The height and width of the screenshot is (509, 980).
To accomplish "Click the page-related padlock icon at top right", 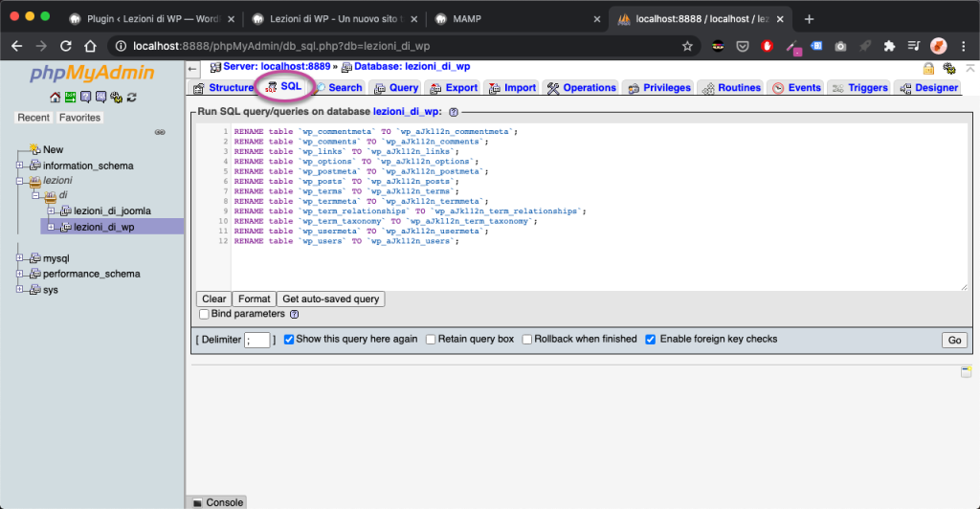I will click(x=928, y=68).
